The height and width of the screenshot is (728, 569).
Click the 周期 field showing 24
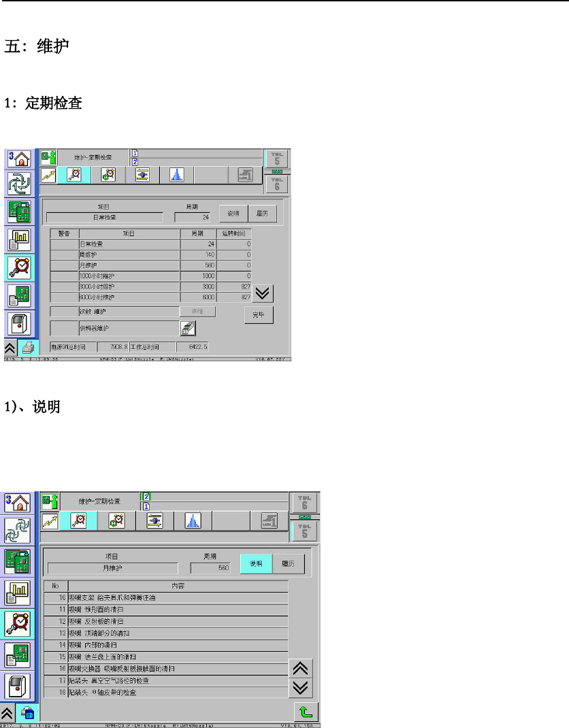pos(193,217)
